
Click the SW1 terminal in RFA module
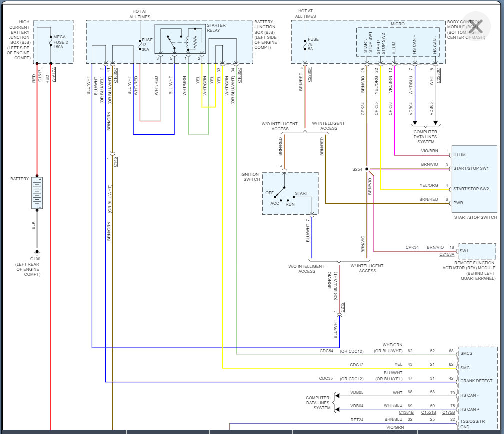click(x=464, y=251)
